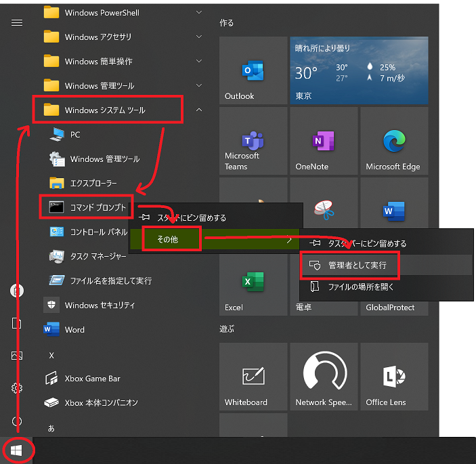
Task: Open the Microsoft Edge tile
Action: tap(394, 141)
